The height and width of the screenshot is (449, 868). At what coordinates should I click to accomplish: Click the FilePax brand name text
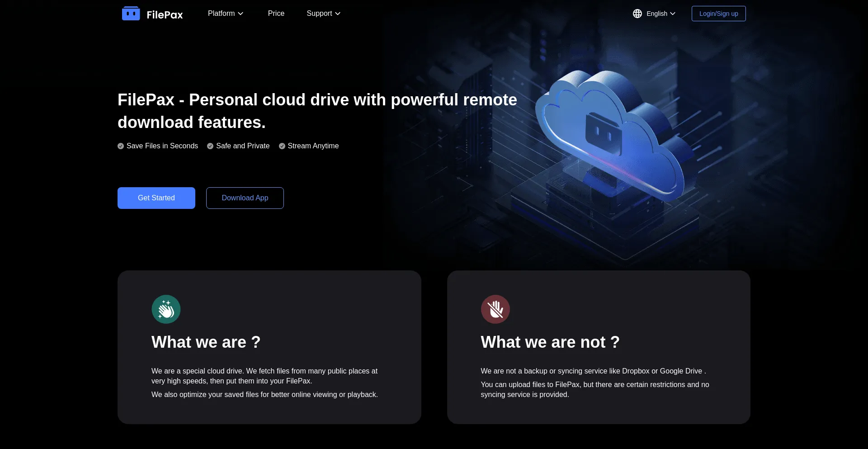pos(165,15)
